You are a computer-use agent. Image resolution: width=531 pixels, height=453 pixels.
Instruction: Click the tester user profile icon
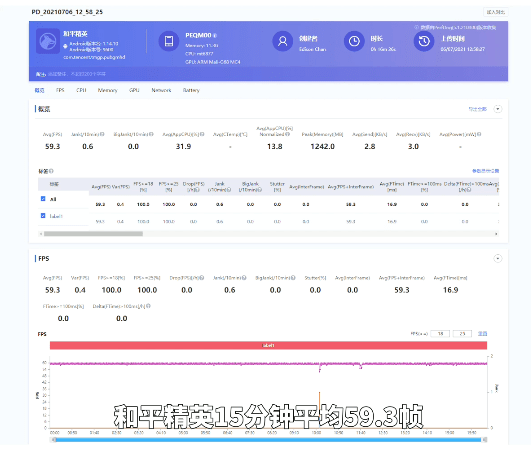point(282,41)
